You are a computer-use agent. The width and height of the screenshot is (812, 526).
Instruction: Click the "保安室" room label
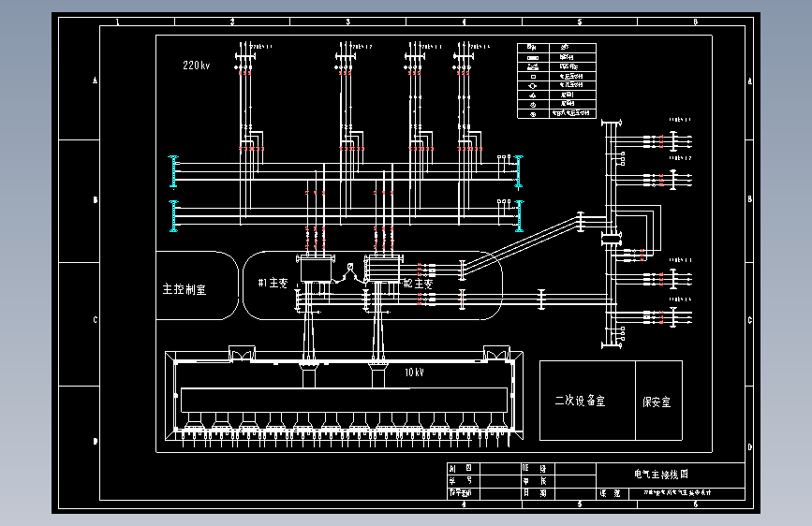[x=657, y=402]
